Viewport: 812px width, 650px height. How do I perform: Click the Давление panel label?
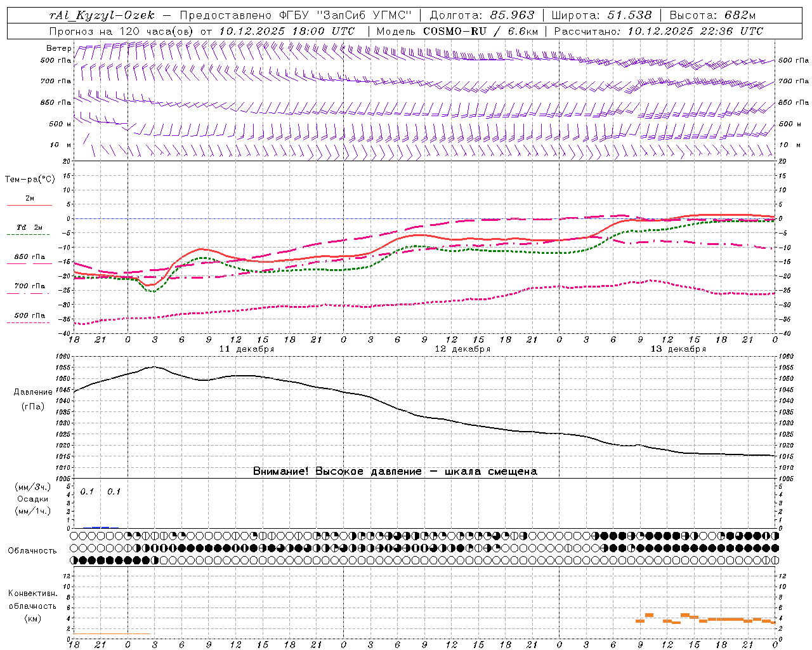click(33, 392)
